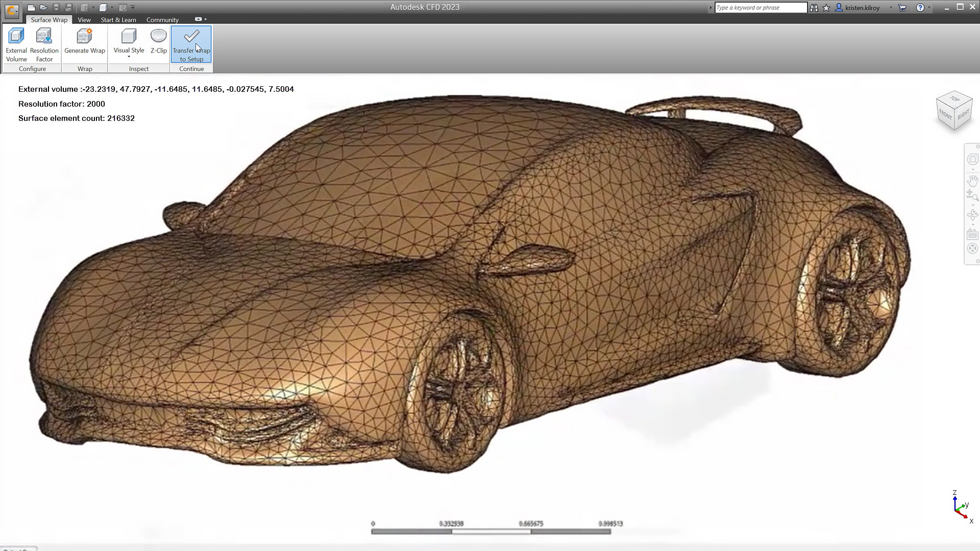The width and height of the screenshot is (980, 551).
Task: Close the navigation bar with its top X
Action: [977, 147]
